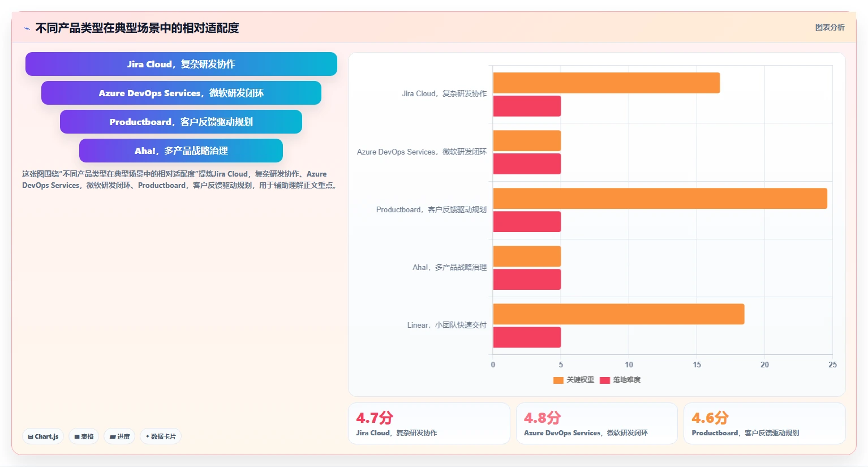Toggle the 落地难度 legend item
Image resolution: width=868 pixels, height=467 pixels.
(620, 380)
